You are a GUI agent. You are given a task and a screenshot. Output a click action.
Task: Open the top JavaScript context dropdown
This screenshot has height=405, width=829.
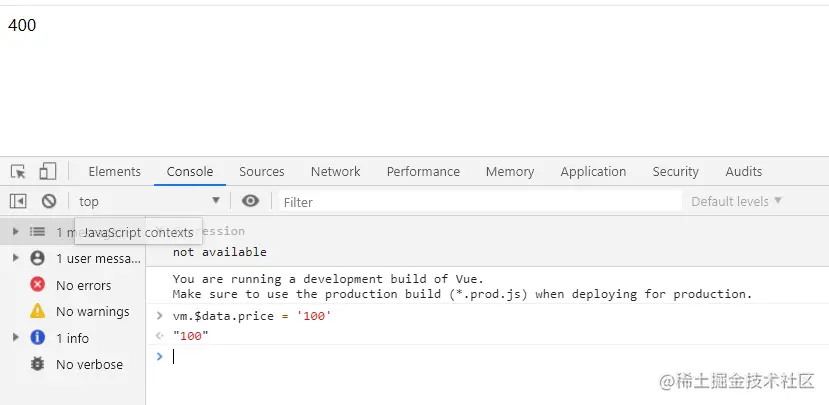(x=150, y=201)
